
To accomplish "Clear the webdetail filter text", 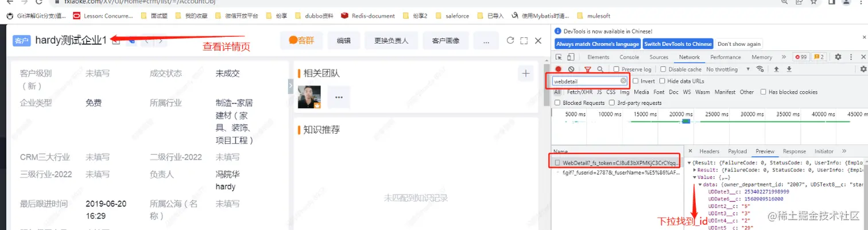I will point(623,81).
